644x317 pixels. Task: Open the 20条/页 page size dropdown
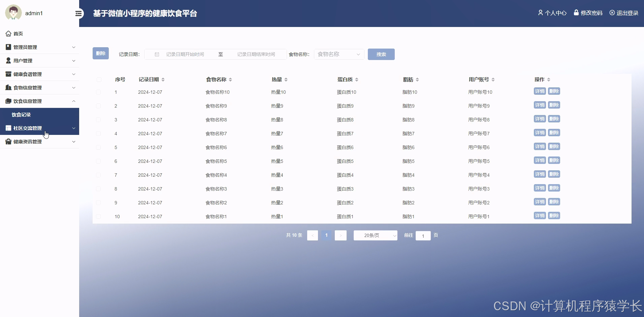[375, 235]
